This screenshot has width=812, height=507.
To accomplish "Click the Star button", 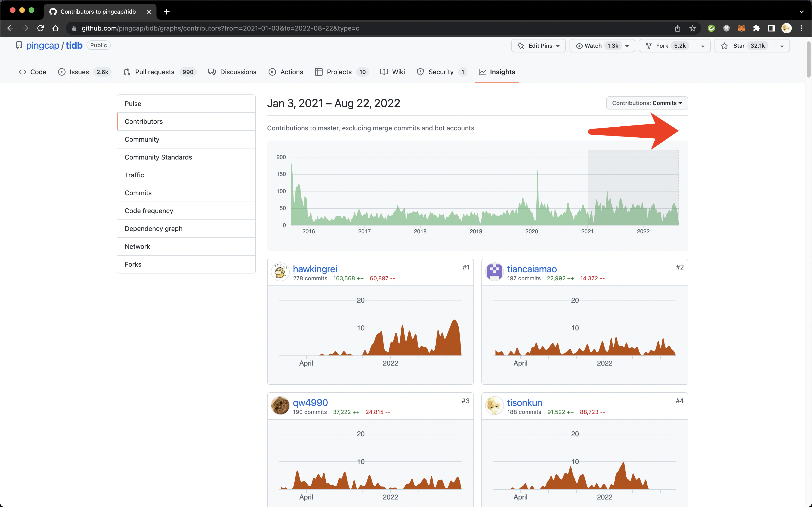I will (744, 46).
